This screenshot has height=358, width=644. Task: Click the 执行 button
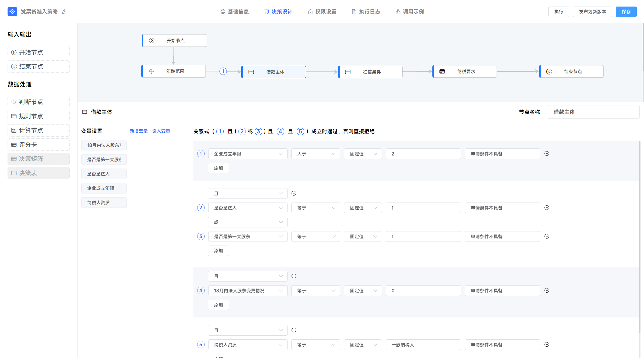click(x=559, y=12)
